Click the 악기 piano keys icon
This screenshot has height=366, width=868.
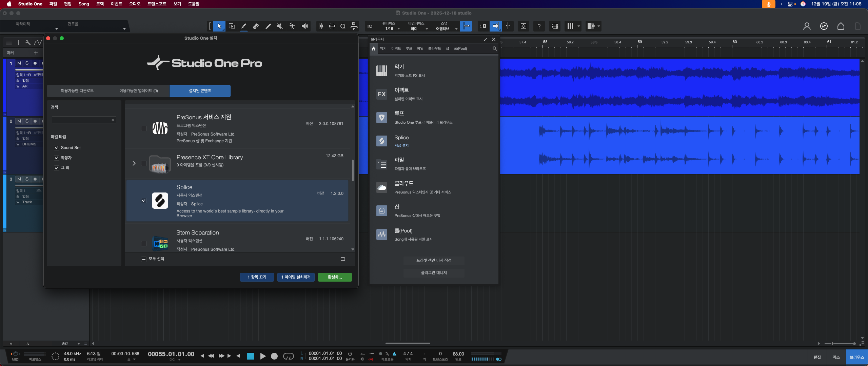point(382,70)
